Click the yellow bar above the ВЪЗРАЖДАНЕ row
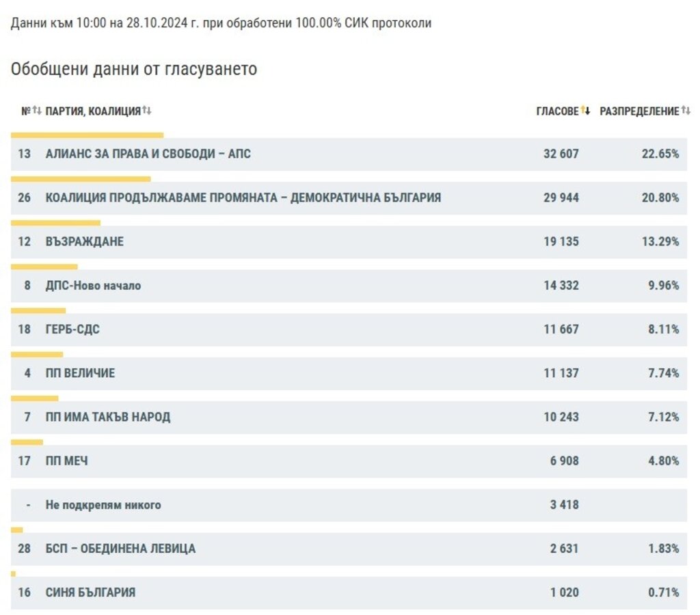The height and width of the screenshot is (615, 700). 56,223
